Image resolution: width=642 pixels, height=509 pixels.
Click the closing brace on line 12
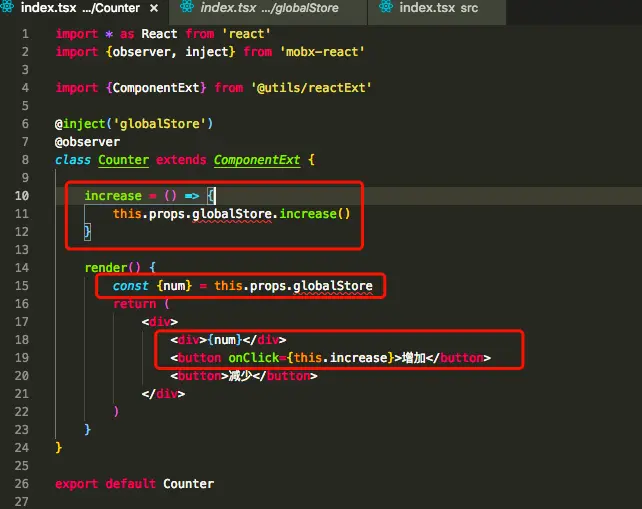point(87,232)
